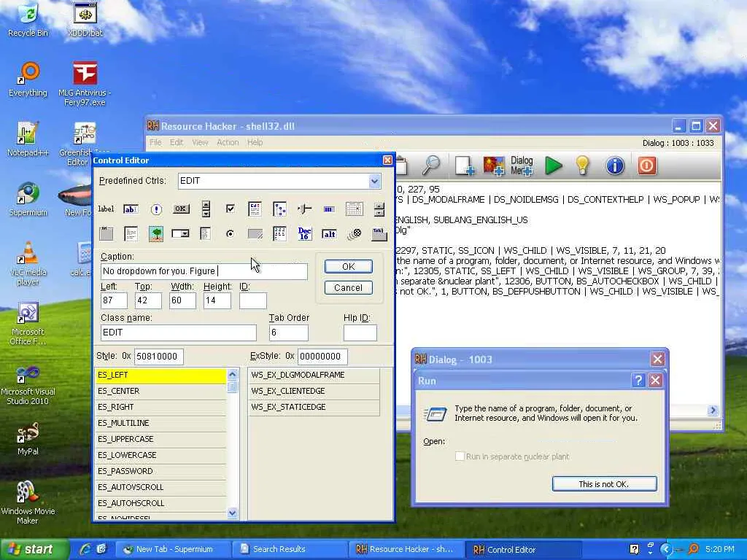This screenshot has height=560, width=747.
Task: Click the magnifier search icon in Resource Hacker
Action: point(432,166)
